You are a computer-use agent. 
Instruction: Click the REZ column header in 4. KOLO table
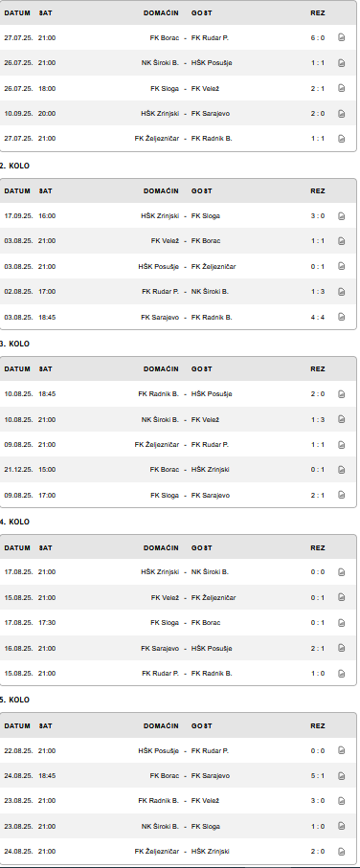(x=318, y=548)
